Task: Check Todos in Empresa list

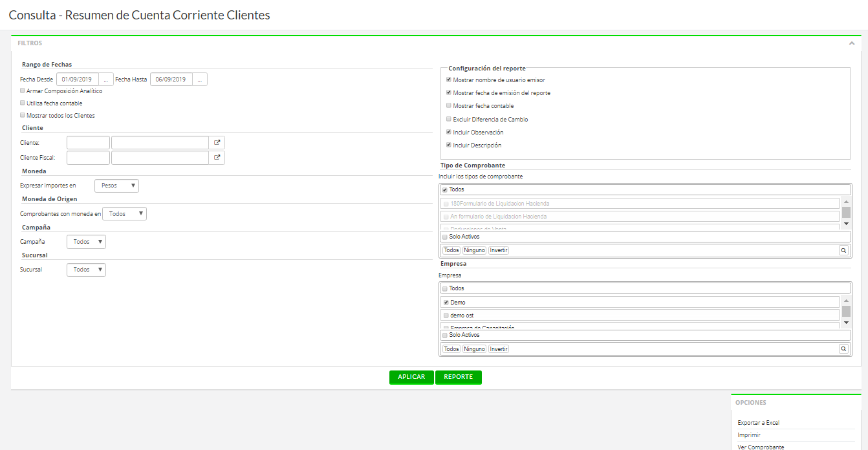Action: click(445, 288)
